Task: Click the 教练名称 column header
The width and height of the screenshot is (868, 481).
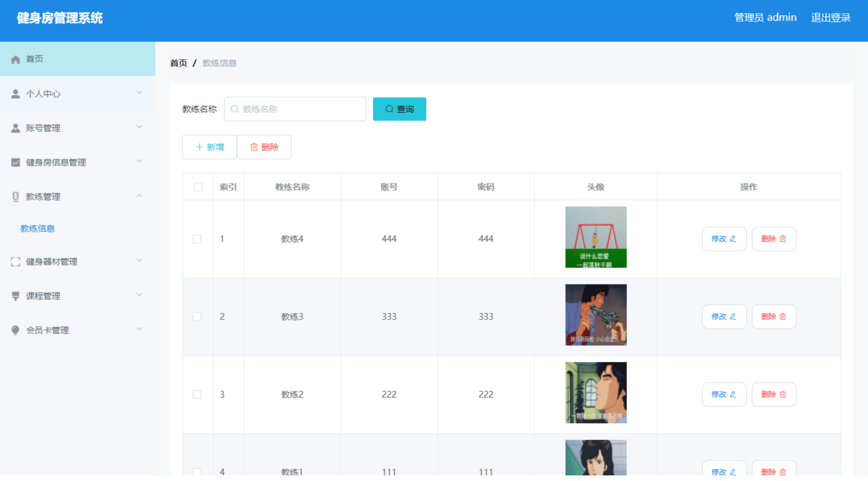Action: pos(292,187)
